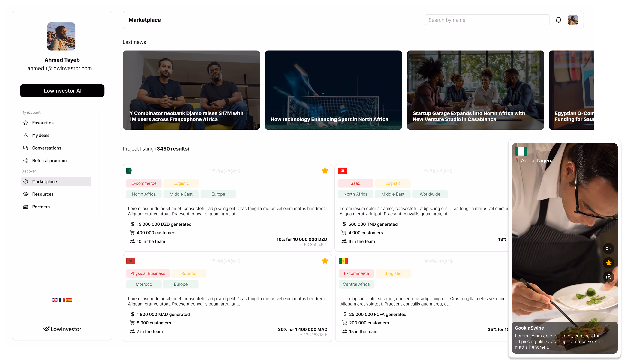Click the Central Africa region tag
This screenshot has width=630, height=364.
click(356, 284)
